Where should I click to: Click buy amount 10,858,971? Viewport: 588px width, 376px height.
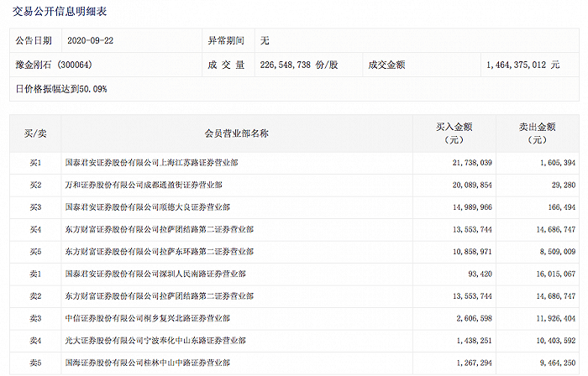tap(472, 252)
